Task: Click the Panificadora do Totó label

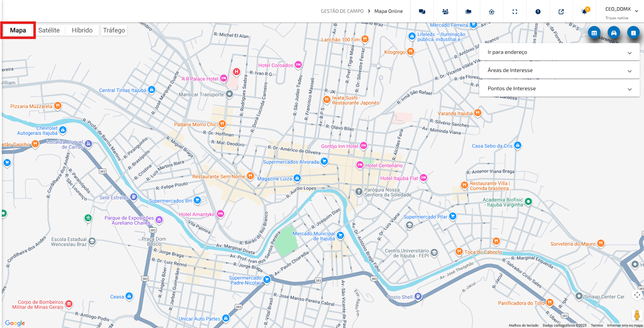Action: 521,303
